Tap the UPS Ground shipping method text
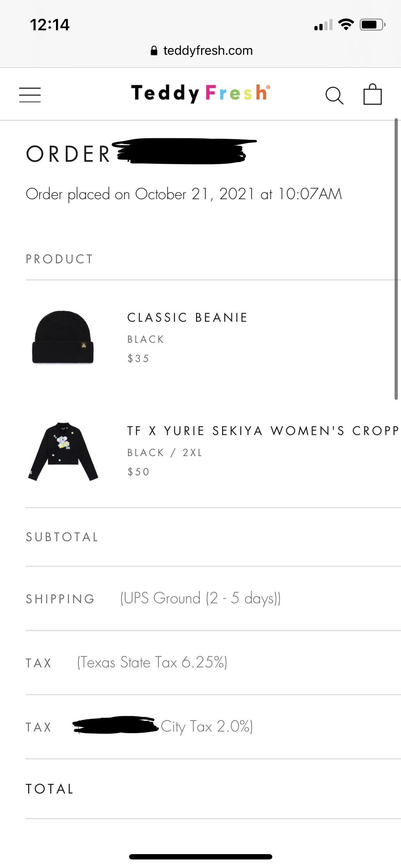This screenshot has height=868, width=401. click(200, 598)
